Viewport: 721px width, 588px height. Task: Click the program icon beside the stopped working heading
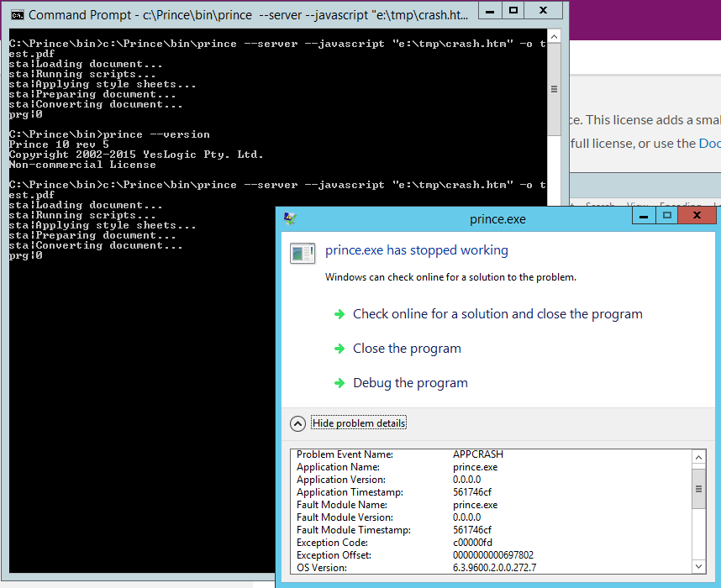[x=303, y=253]
